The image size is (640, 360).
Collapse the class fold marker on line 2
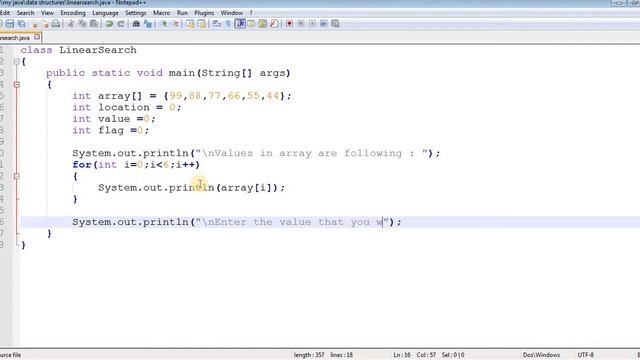[16, 62]
